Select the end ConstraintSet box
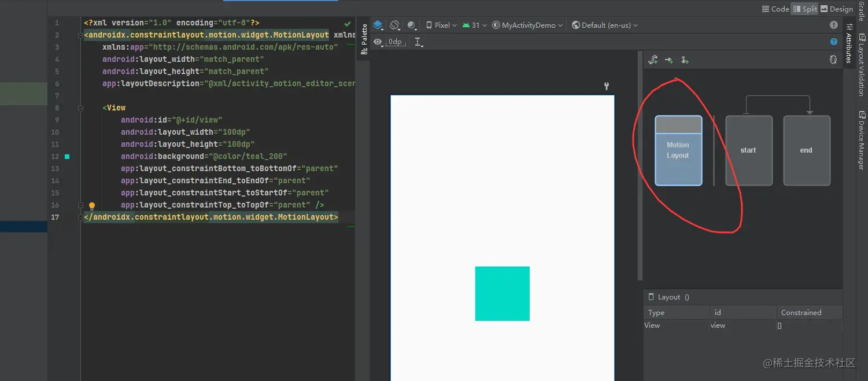This screenshot has height=381, width=868. point(807,150)
